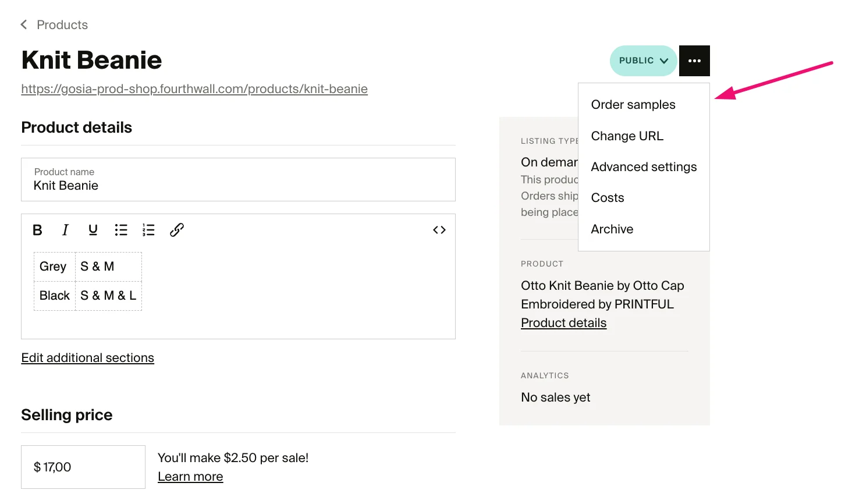Archive the product via menu

(612, 229)
